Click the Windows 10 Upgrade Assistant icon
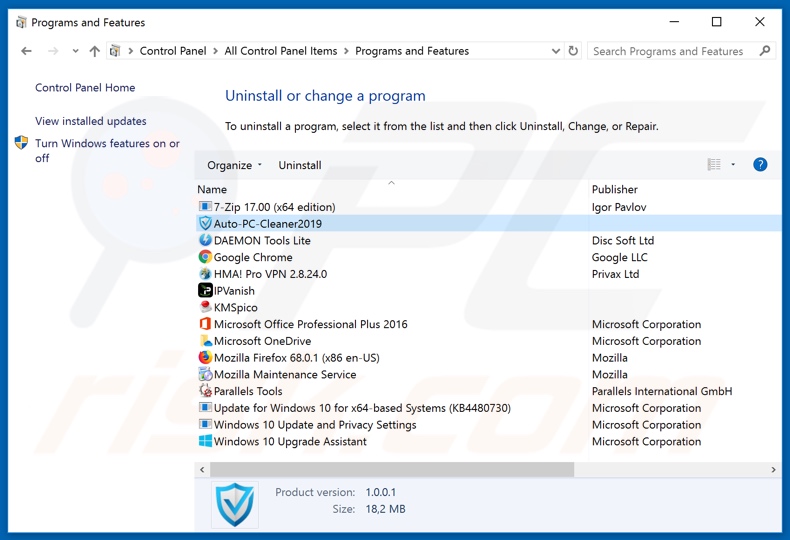This screenshot has height=540, width=790. pyautogui.click(x=205, y=441)
